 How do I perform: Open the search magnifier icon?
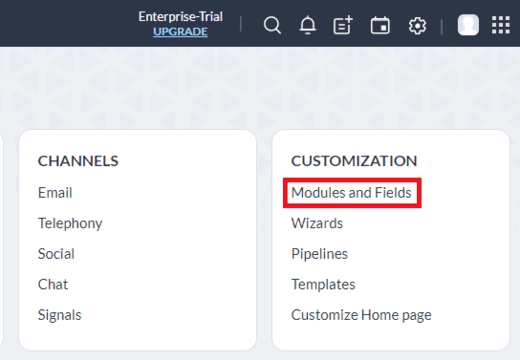[272, 25]
